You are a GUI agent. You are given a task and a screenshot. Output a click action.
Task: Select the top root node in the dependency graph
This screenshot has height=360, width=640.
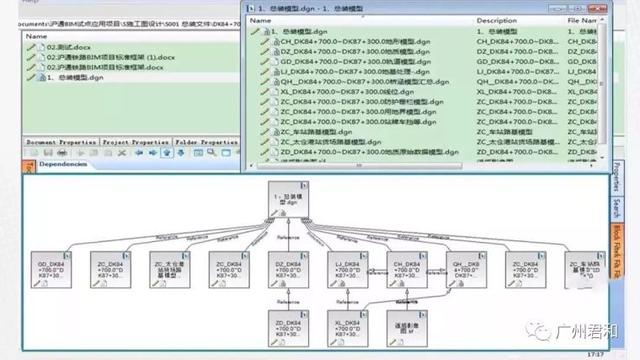[x=288, y=200]
